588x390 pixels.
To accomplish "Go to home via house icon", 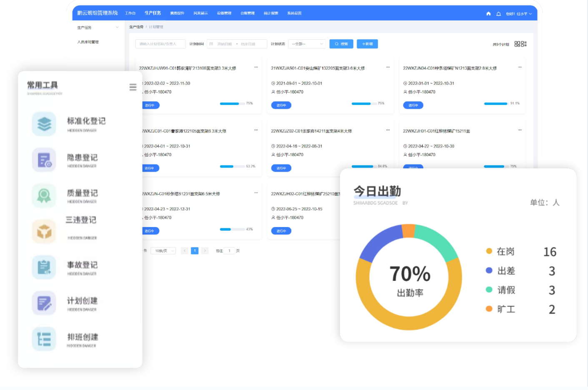I will (x=488, y=14).
